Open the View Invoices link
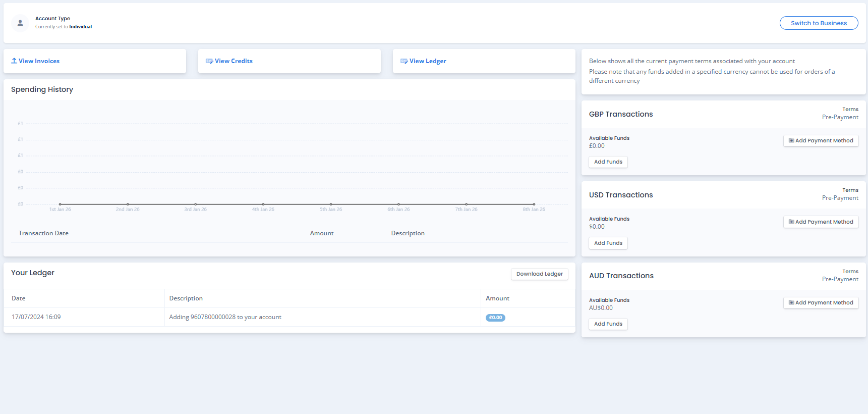Screen dimensions: 868x414 (39, 61)
